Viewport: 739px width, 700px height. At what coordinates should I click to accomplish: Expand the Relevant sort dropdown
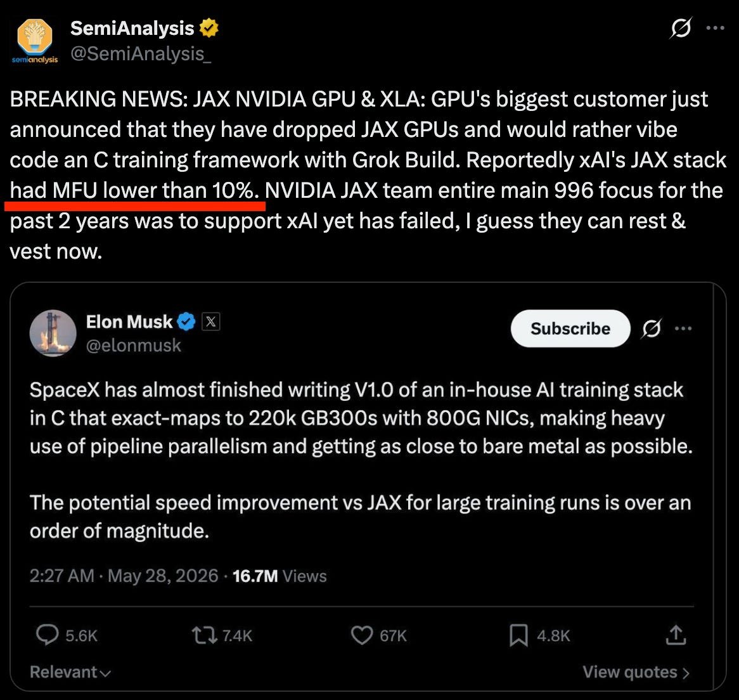tap(70, 671)
